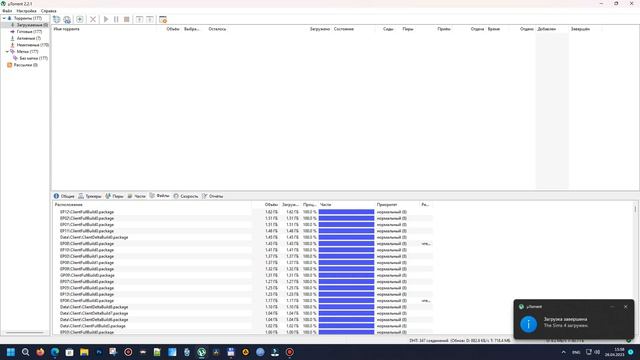
Task: Click the uTorrent taskbar icon
Action: pos(202,352)
